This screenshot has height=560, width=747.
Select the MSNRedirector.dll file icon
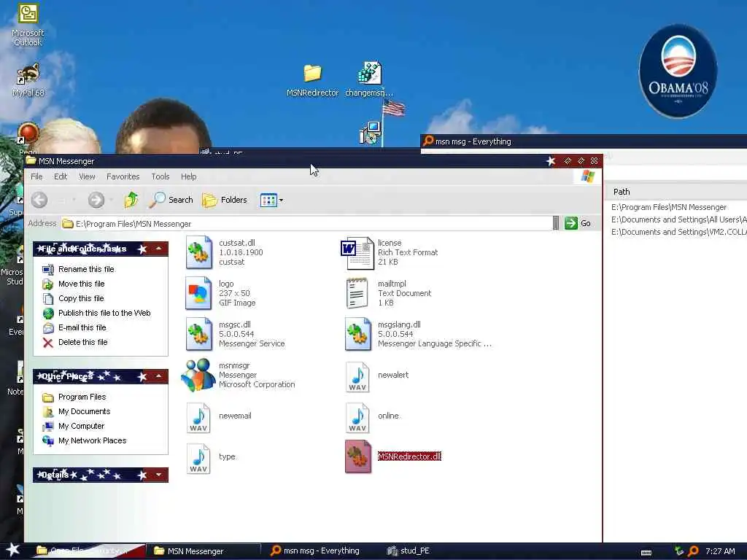point(358,456)
